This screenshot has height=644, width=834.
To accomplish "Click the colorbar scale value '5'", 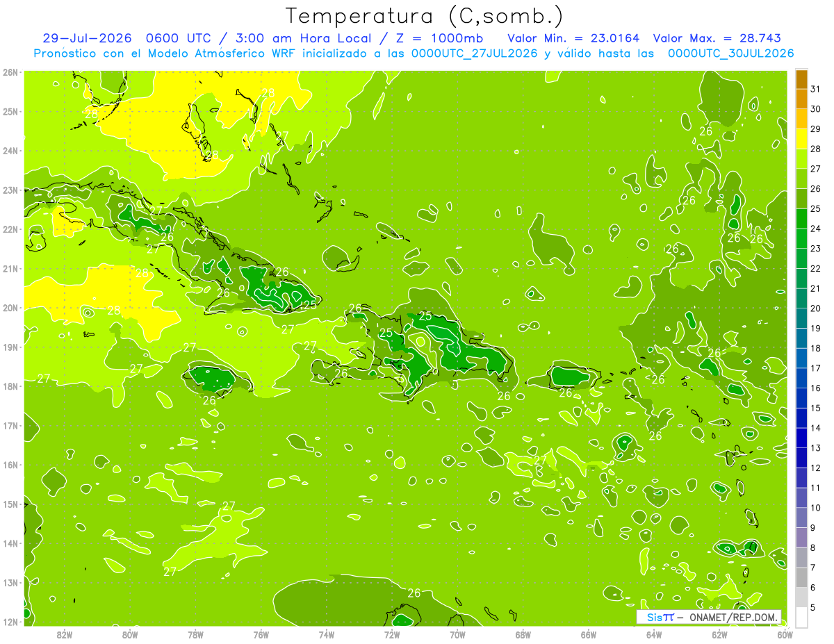I will click(x=813, y=608).
